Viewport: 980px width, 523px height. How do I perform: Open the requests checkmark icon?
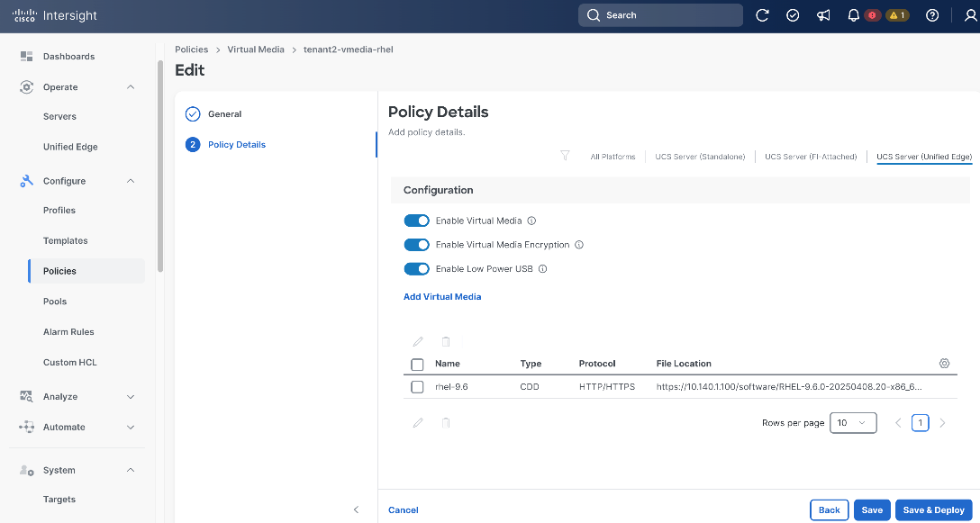(x=793, y=15)
